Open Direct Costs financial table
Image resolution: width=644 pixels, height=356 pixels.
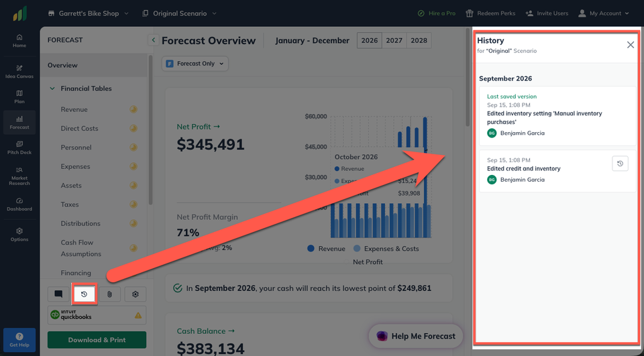[79, 128]
